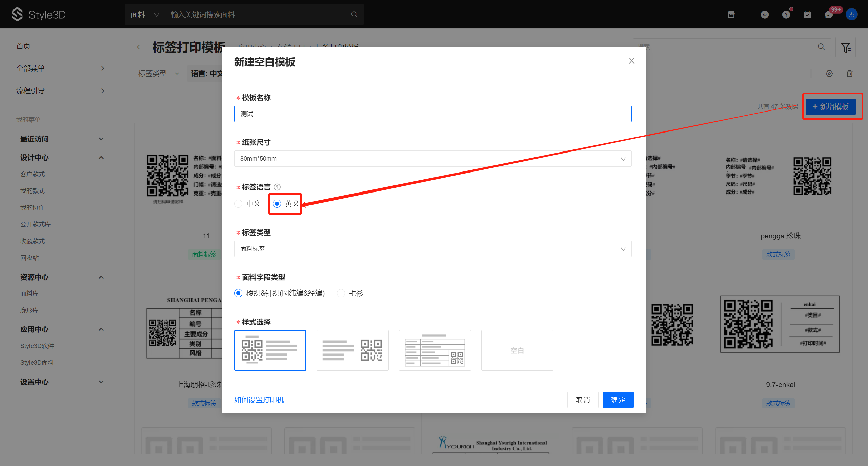Open the 纸张尺寸 paper size dropdown
The width and height of the screenshot is (868, 466).
[x=432, y=159]
